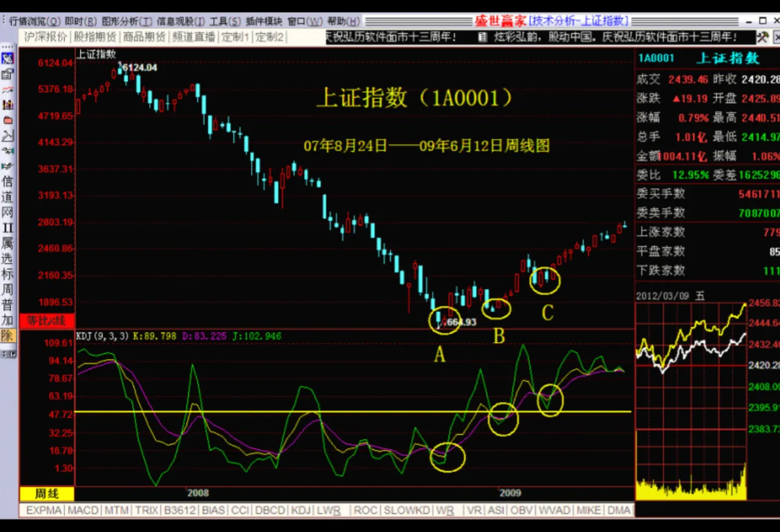Click the 属 button in the left sidebar

pyautogui.click(x=7, y=243)
